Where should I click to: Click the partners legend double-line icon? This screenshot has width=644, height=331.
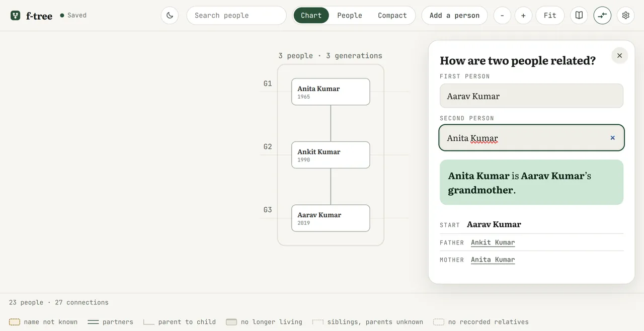click(x=93, y=322)
